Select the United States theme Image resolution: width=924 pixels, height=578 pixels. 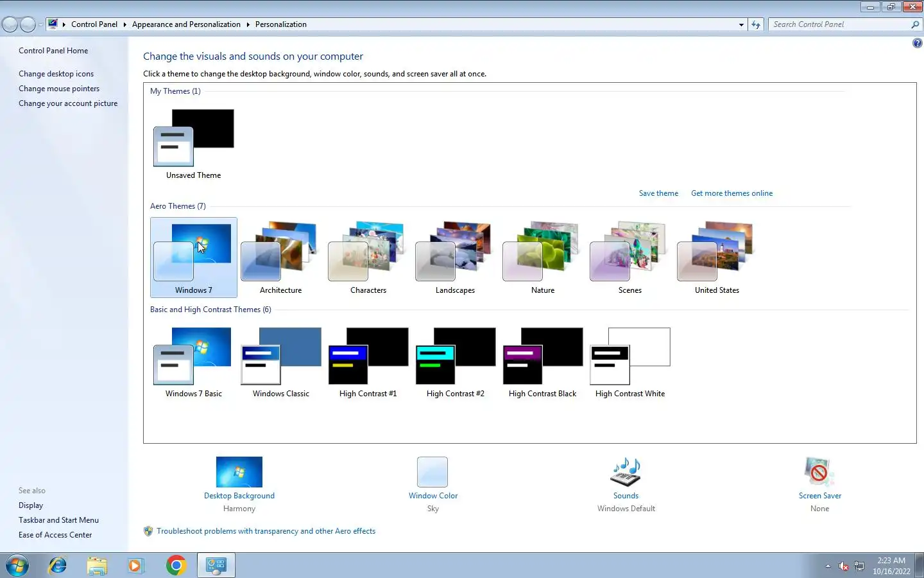(717, 257)
